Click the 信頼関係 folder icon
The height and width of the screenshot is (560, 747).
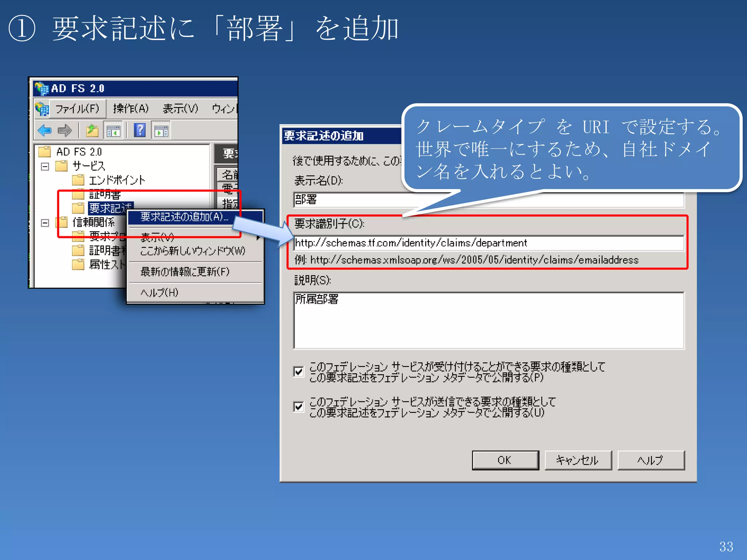(x=61, y=222)
